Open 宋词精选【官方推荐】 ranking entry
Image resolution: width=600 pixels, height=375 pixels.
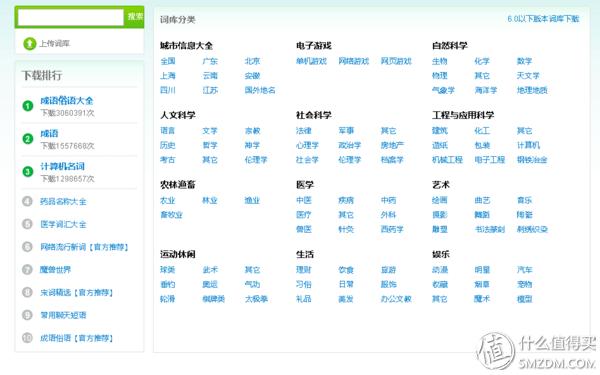click(x=77, y=293)
